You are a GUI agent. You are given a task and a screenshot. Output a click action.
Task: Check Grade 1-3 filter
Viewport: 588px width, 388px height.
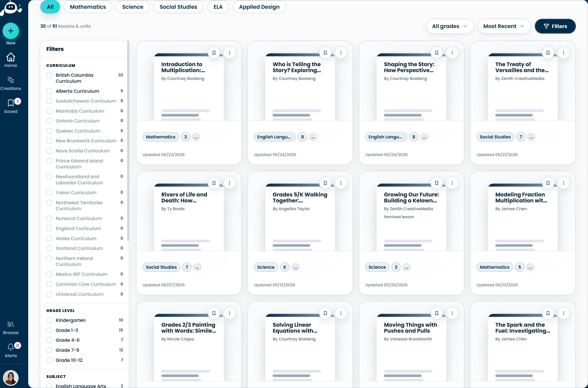pyautogui.click(x=49, y=330)
